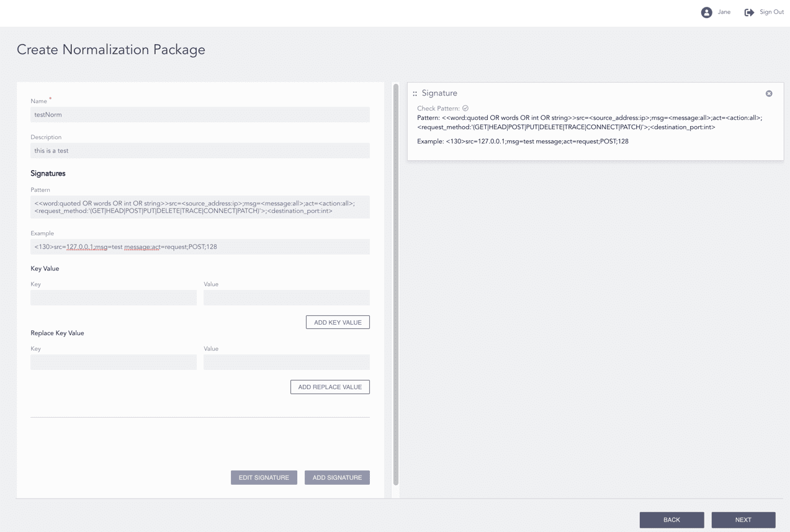The width and height of the screenshot is (790, 532).
Task: Select the Description field saying this is a test
Action: pos(200,150)
